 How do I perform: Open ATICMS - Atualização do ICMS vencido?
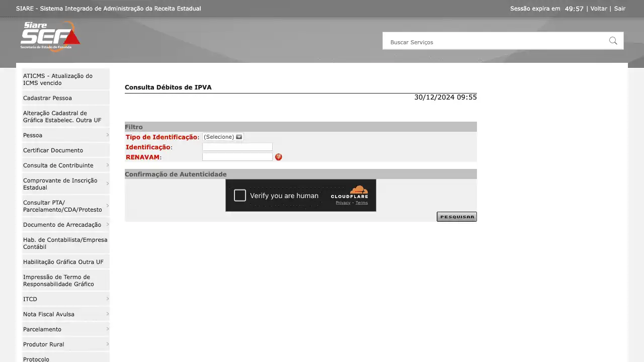[58, 79]
